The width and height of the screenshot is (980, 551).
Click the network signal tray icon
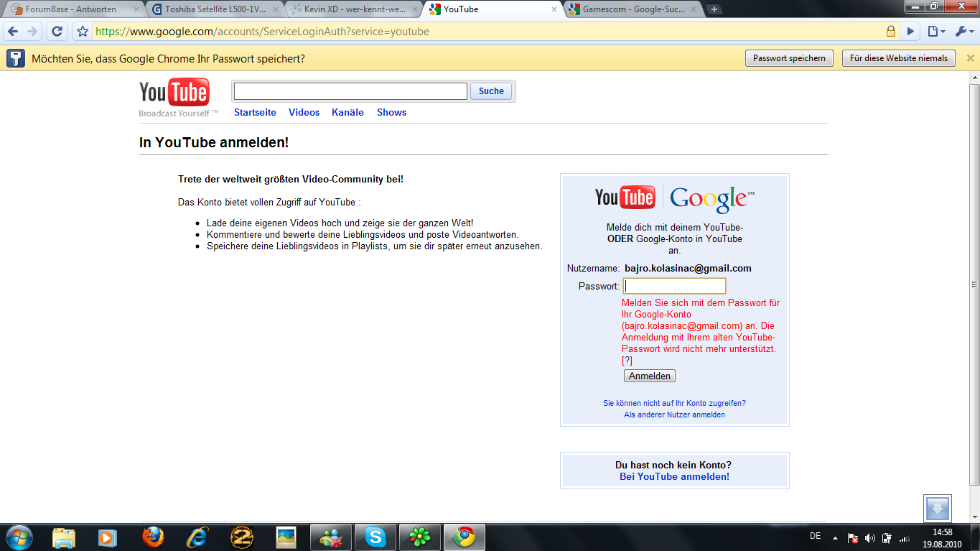(905, 537)
